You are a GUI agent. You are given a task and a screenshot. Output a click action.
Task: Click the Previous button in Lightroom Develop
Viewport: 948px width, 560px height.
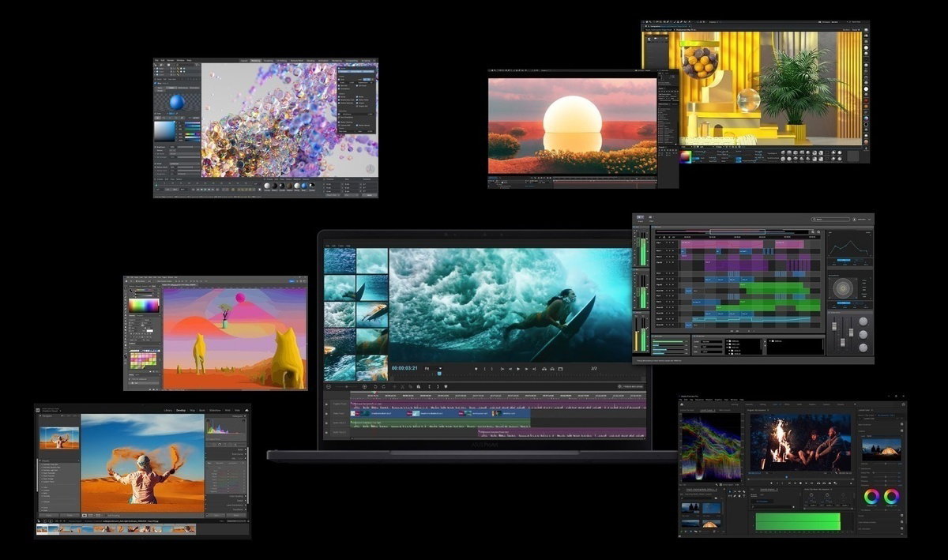point(215,516)
